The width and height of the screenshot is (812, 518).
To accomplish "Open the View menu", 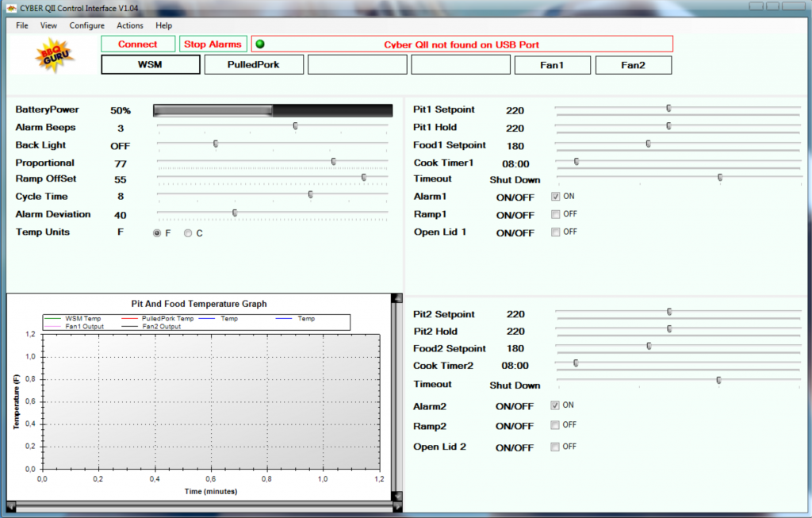I will [48, 25].
